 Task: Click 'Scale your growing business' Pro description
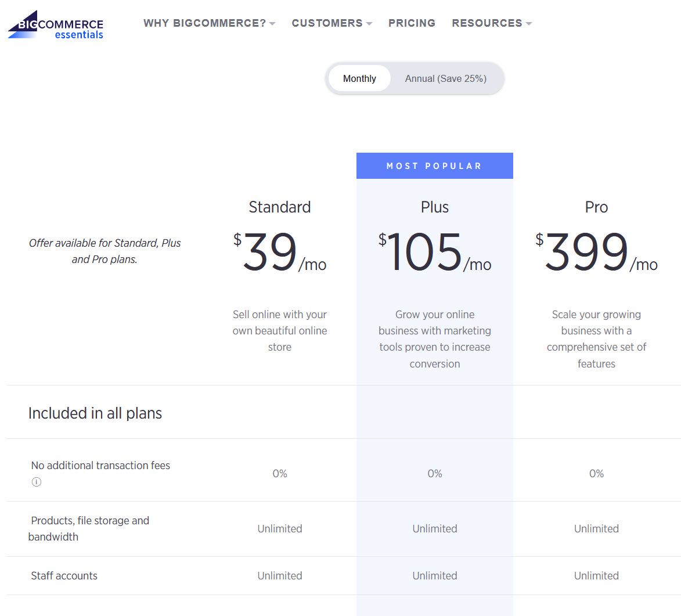tap(596, 339)
